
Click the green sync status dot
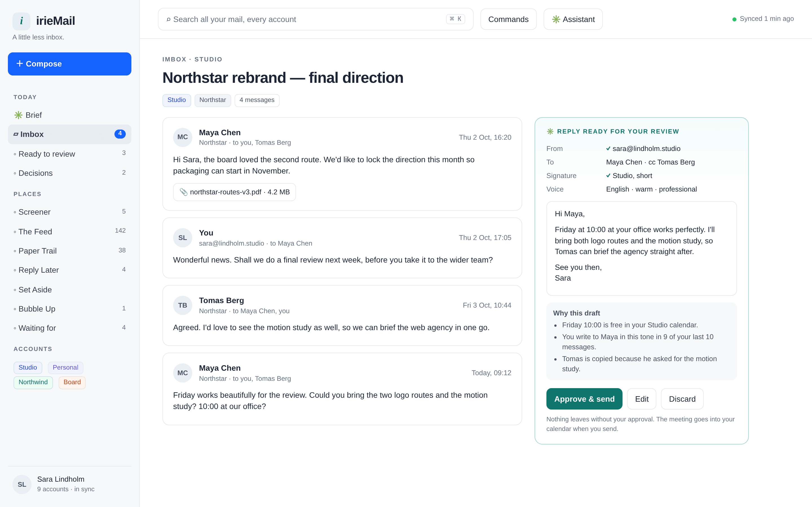pyautogui.click(x=734, y=19)
